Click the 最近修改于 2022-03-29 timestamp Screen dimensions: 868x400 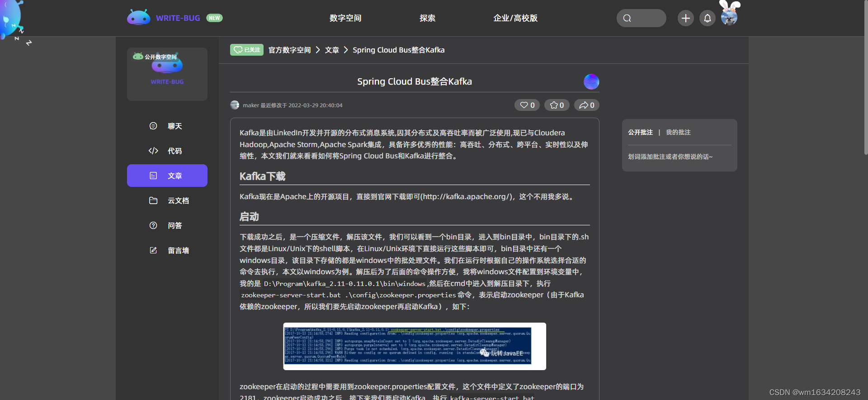[302, 105]
